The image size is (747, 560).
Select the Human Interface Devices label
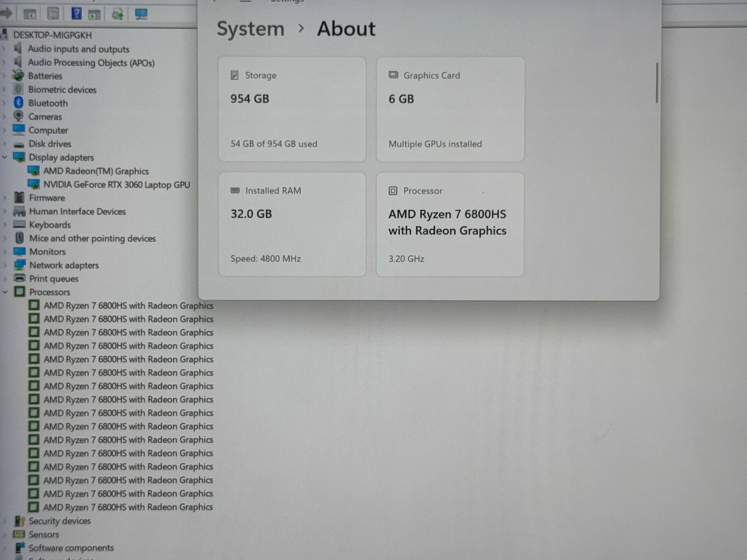point(77,211)
